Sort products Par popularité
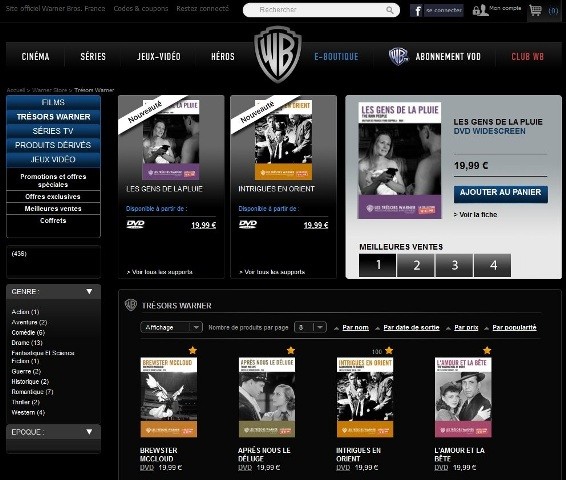 coord(514,328)
